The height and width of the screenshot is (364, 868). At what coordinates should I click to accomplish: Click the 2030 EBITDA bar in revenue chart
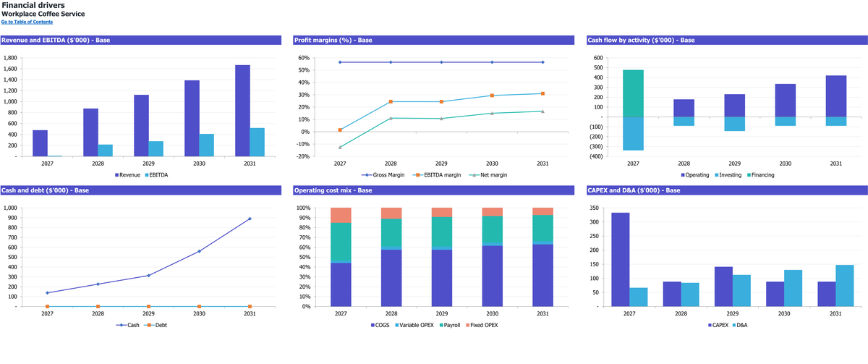207,145
